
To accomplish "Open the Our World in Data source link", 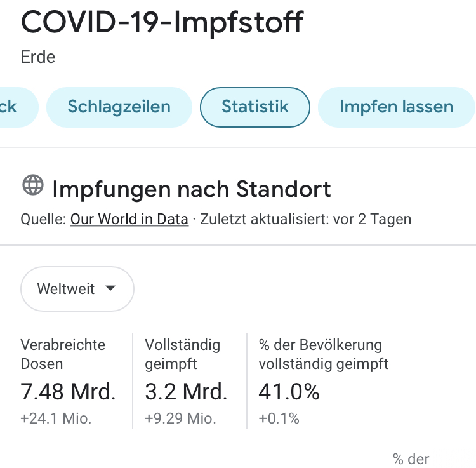I will [x=129, y=219].
